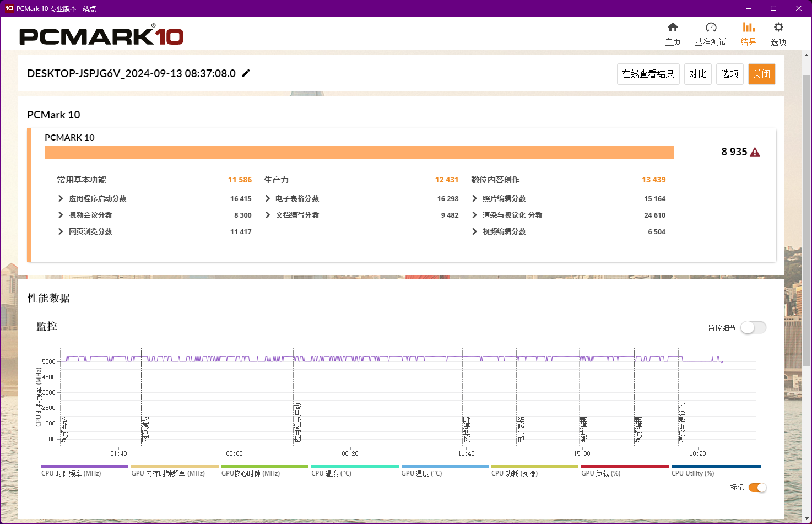Turn off the 标记 markers toggle

[757, 488]
